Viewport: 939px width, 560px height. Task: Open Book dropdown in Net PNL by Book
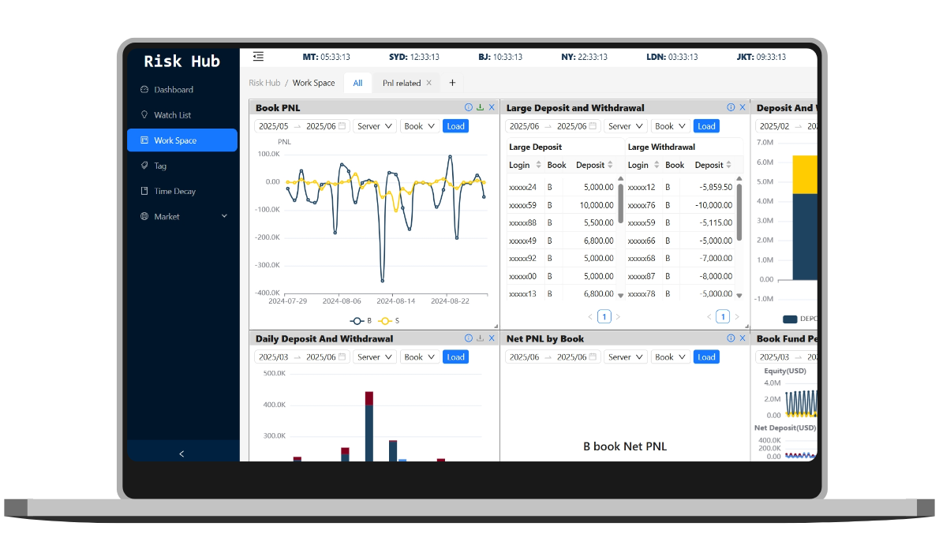pyautogui.click(x=669, y=357)
